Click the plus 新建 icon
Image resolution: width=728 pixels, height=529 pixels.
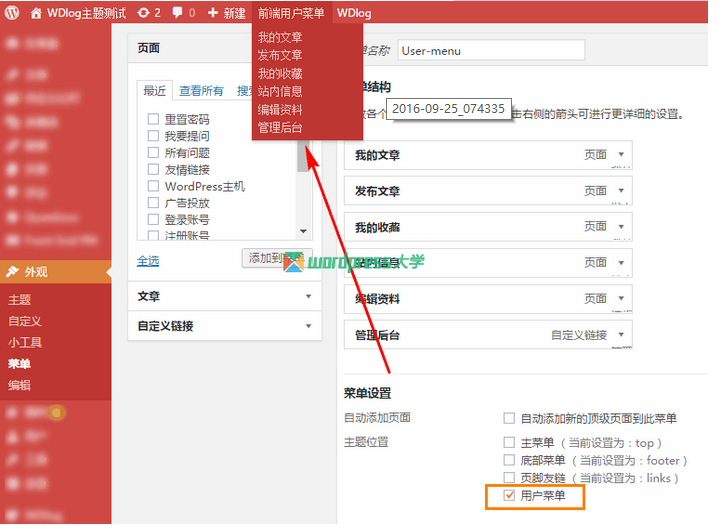pos(213,13)
